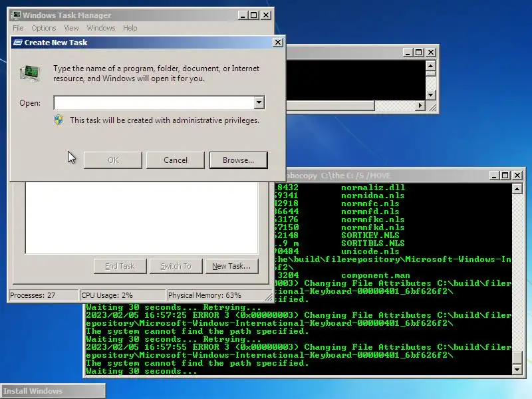Close the small black console window
The width and height of the screenshot is (532, 399).
point(430,53)
